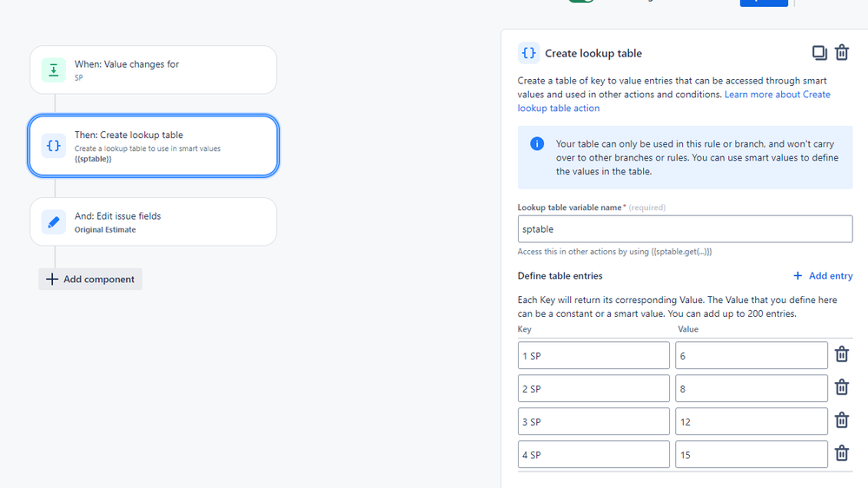This screenshot has width=868, height=488.
Task: Open the And: Edit issue fields step
Action: tap(153, 222)
